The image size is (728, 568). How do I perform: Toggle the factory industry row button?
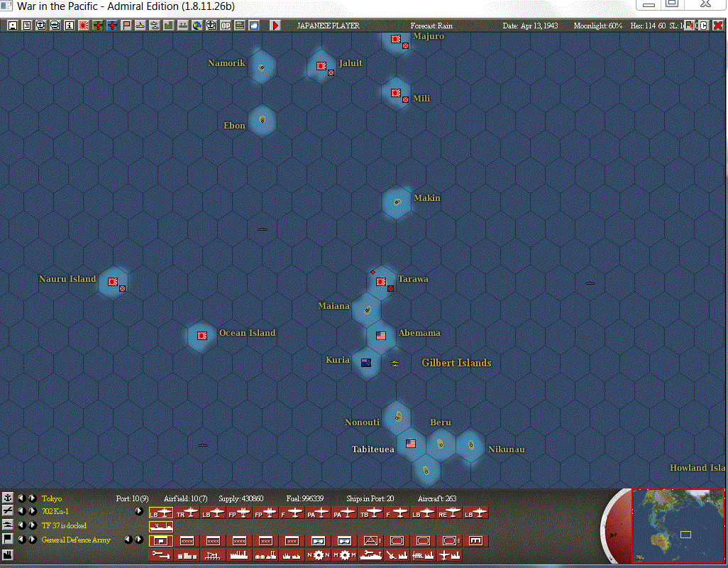(x=7, y=555)
